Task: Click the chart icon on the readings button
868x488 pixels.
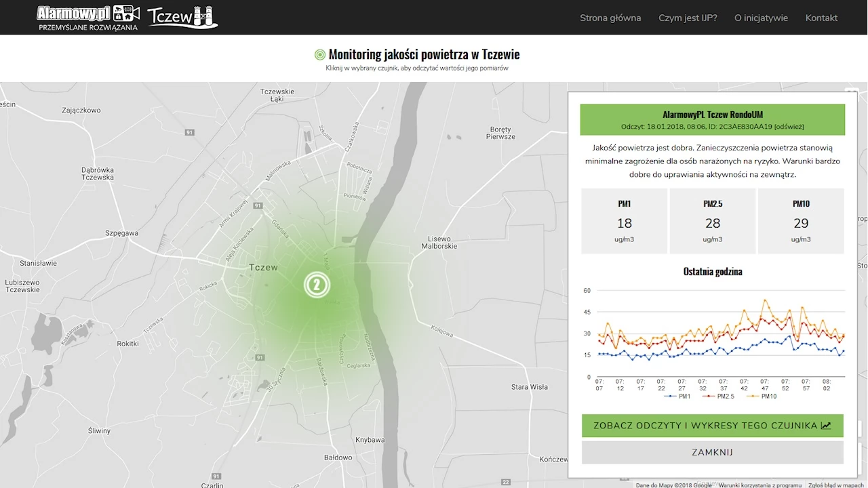Action: click(826, 426)
